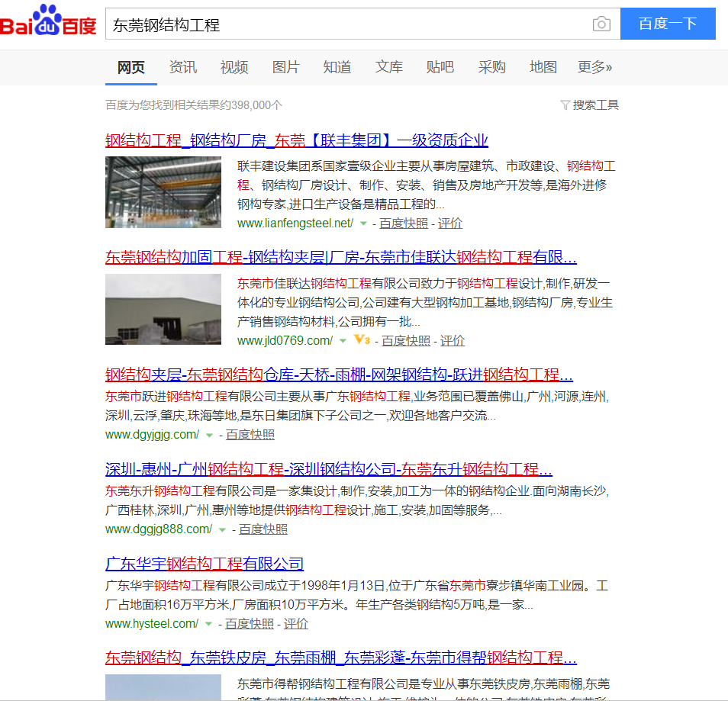Open 百度快照 for dggjg888.com result
This screenshot has width=728, height=701.
pyautogui.click(x=263, y=529)
